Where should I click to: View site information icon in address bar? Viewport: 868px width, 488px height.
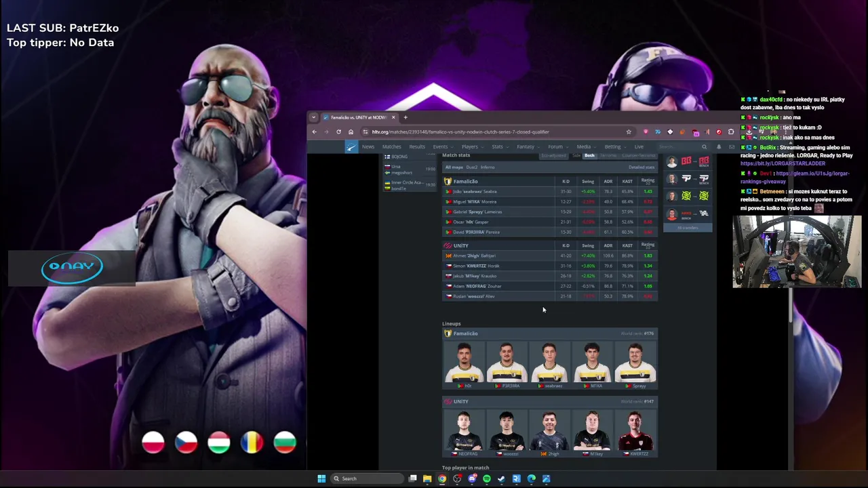tap(366, 131)
